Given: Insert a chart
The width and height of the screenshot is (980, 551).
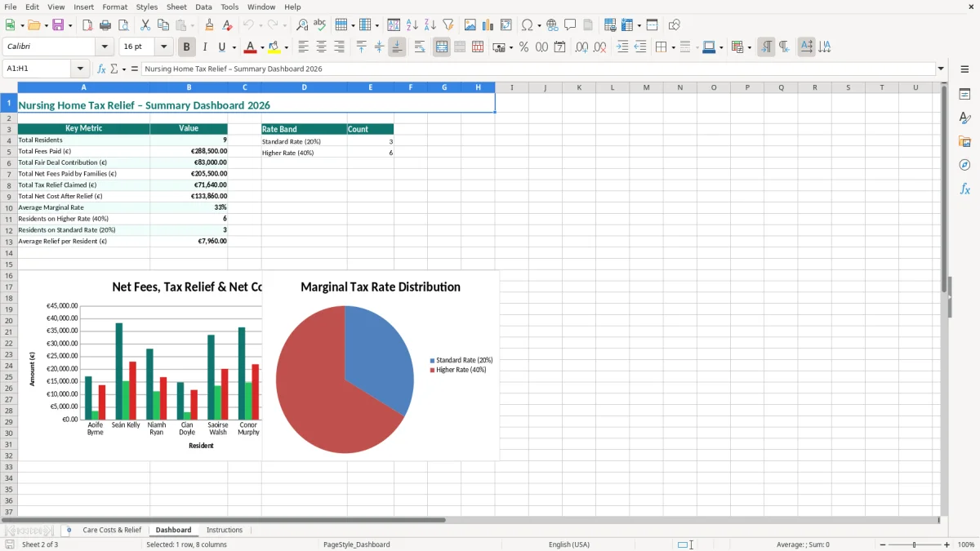Looking at the screenshot, I should click(x=488, y=25).
